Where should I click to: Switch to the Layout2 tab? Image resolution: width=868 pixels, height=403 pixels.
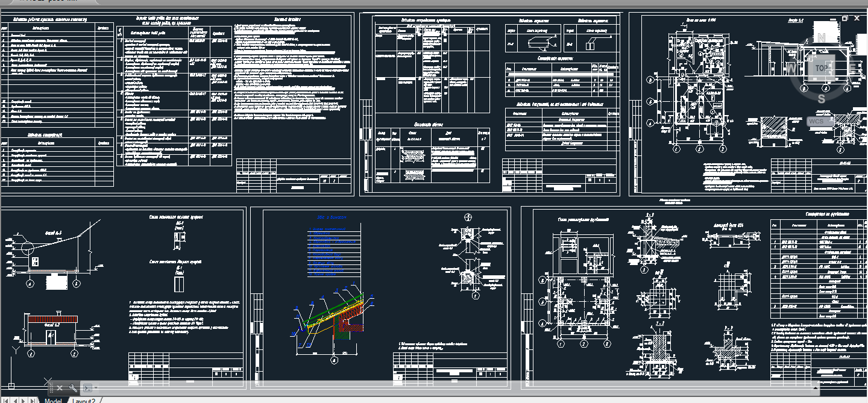pos(83,401)
